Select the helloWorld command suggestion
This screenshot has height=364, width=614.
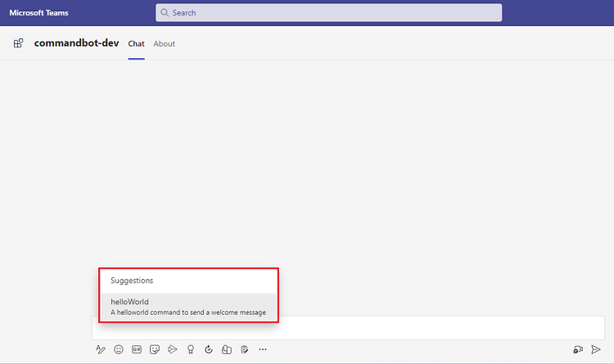[x=189, y=307]
